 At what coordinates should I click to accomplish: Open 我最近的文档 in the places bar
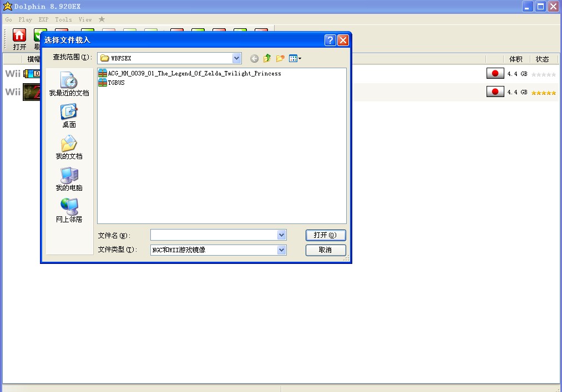tap(69, 84)
